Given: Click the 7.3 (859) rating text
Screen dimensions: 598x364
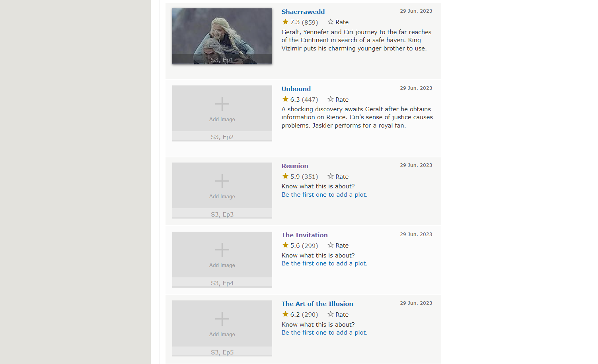Looking at the screenshot, I should tap(304, 22).
